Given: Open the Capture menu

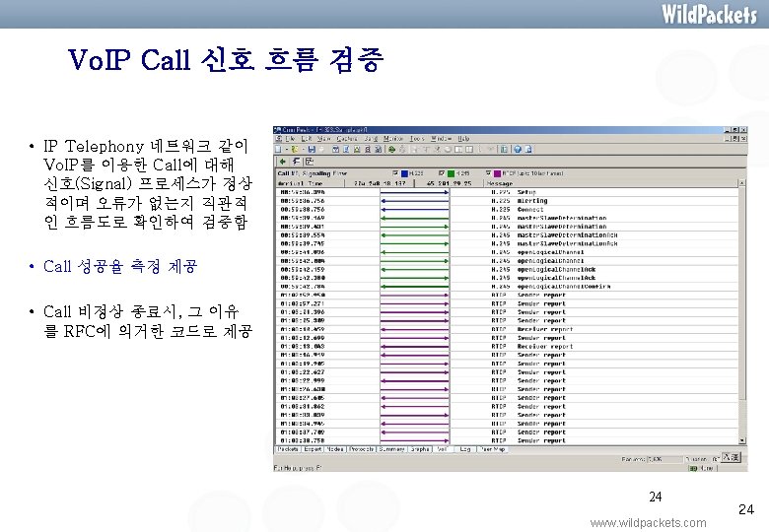Looking at the screenshot, I should (347, 139).
